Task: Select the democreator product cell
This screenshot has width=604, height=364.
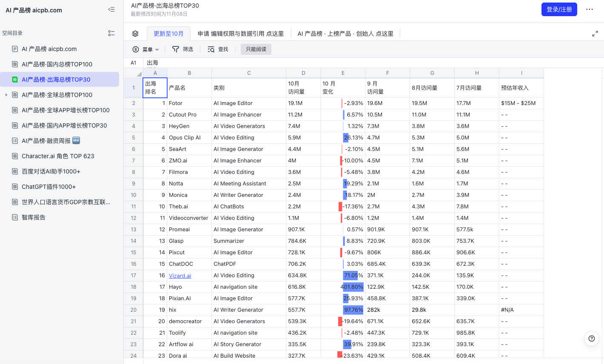Action: [189, 321]
